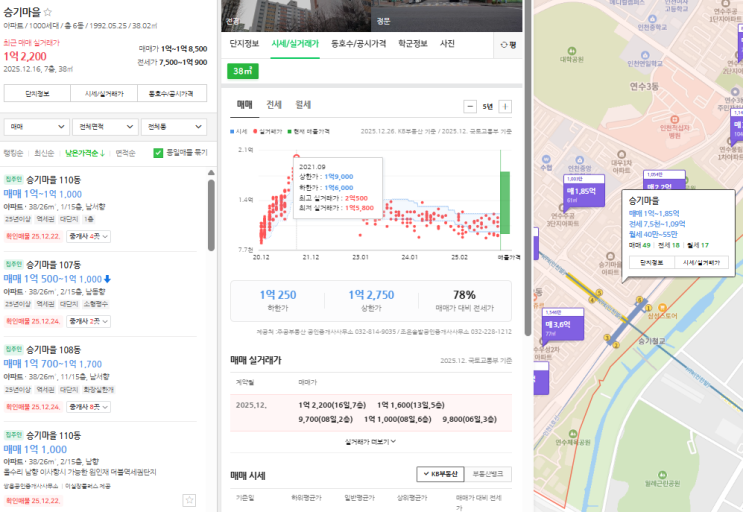Select the 매 1.85억 price marker
This screenshot has width=743, height=512.
coord(584,190)
